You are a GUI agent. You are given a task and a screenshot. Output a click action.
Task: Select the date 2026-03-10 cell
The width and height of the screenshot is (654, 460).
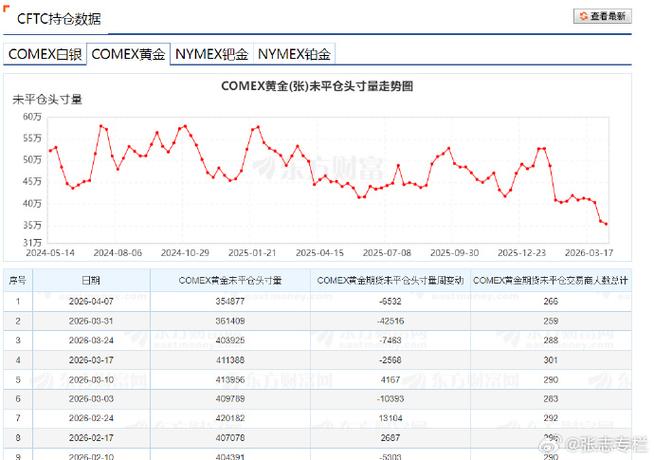click(x=91, y=380)
